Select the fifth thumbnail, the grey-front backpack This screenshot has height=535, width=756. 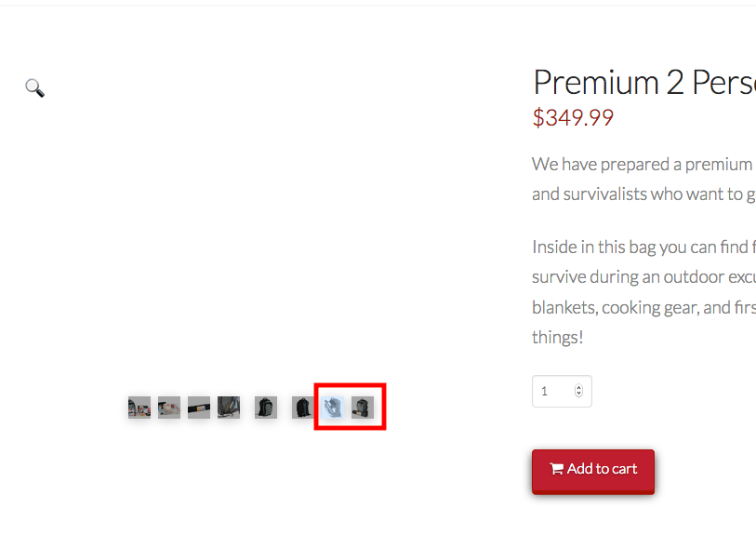[x=266, y=408]
